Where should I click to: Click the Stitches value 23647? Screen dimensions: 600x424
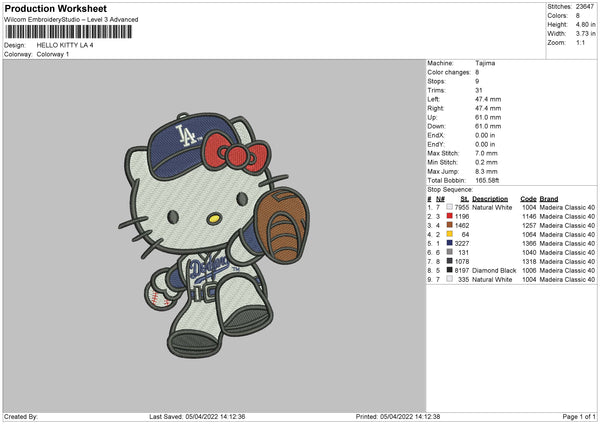click(x=585, y=7)
